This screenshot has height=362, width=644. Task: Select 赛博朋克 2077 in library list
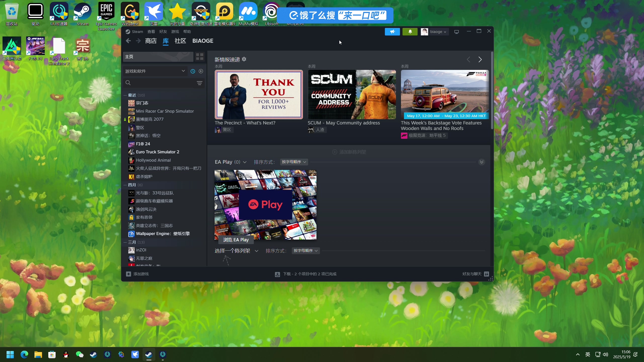(x=150, y=119)
